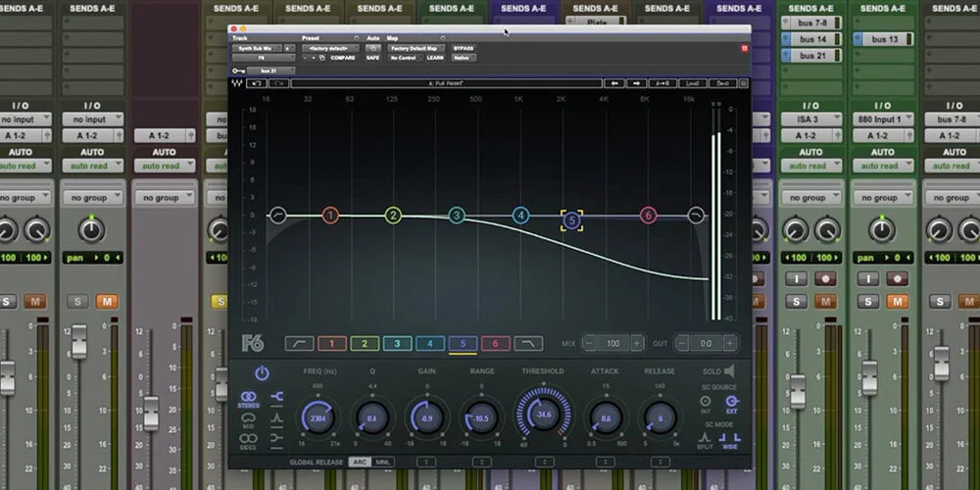This screenshot has height=490, width=980.
Task: Click the MIX value field showing 100
Action: click(x=613, y=343)
